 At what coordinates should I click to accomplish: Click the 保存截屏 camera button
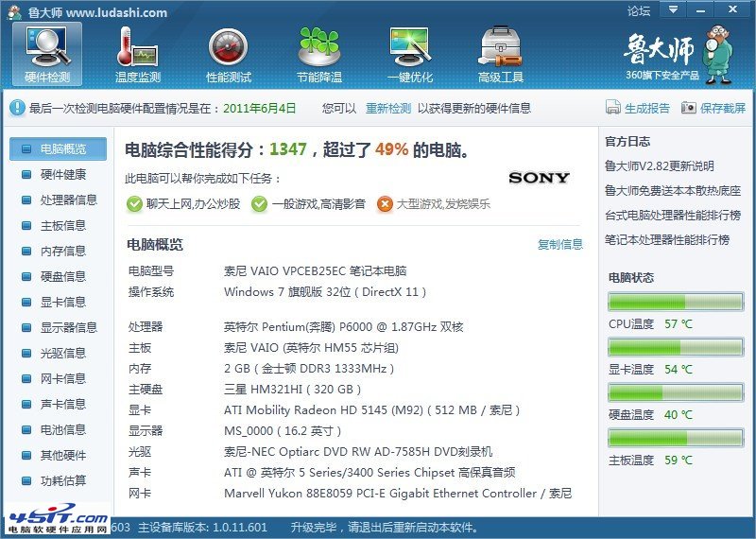tap(713, 108)
